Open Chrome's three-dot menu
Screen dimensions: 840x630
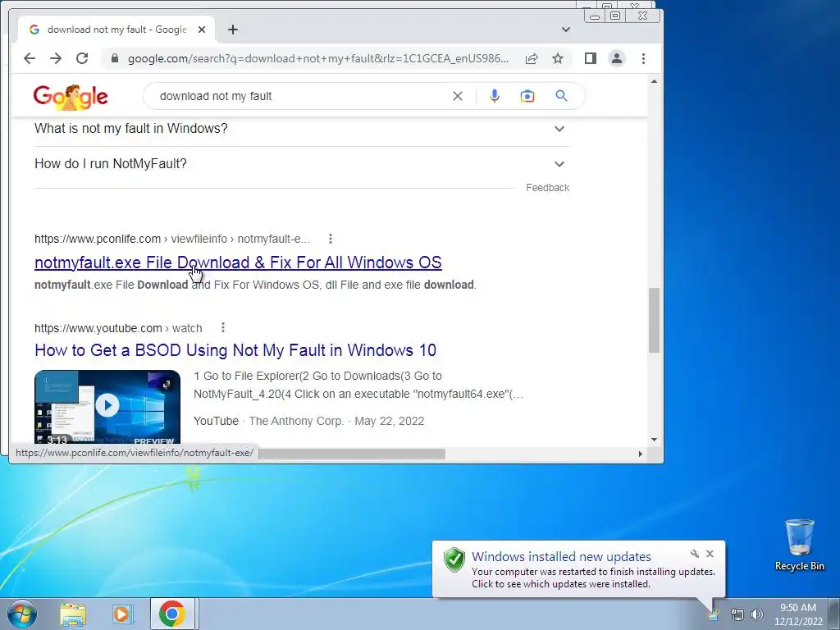[x=643, y=58]
